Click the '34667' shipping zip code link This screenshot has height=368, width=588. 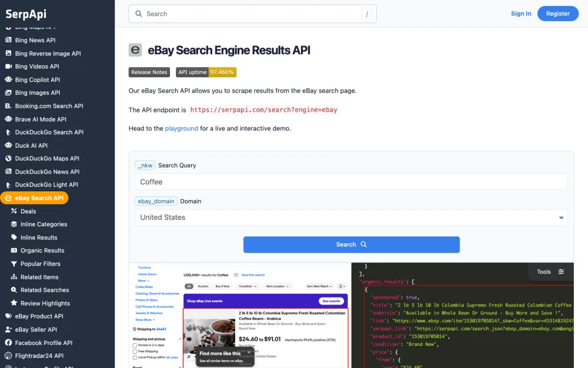161,329
